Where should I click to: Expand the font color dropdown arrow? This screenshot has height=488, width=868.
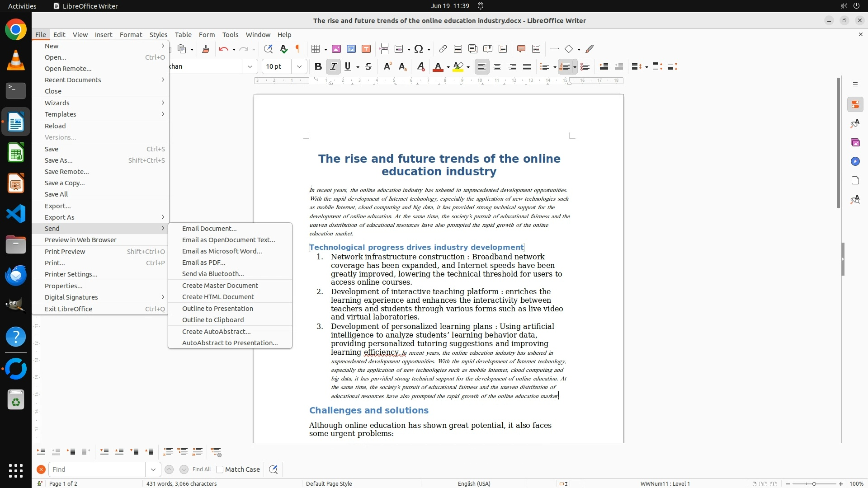coord(448,67)
